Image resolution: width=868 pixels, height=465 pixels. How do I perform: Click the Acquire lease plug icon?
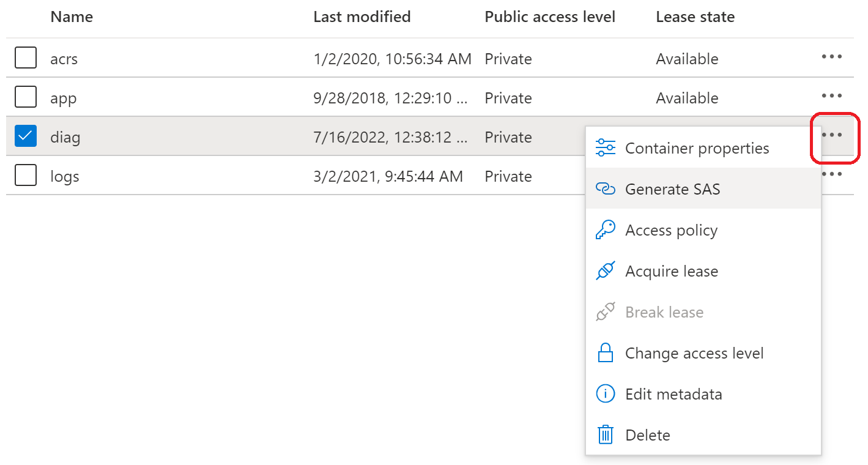click(x=605, y=271)
